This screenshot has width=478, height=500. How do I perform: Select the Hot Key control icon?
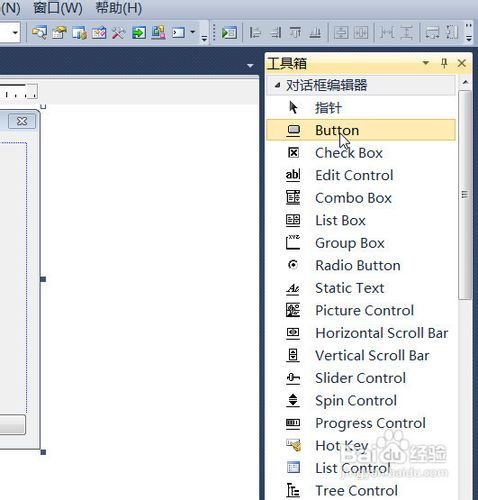pos(294,445)
